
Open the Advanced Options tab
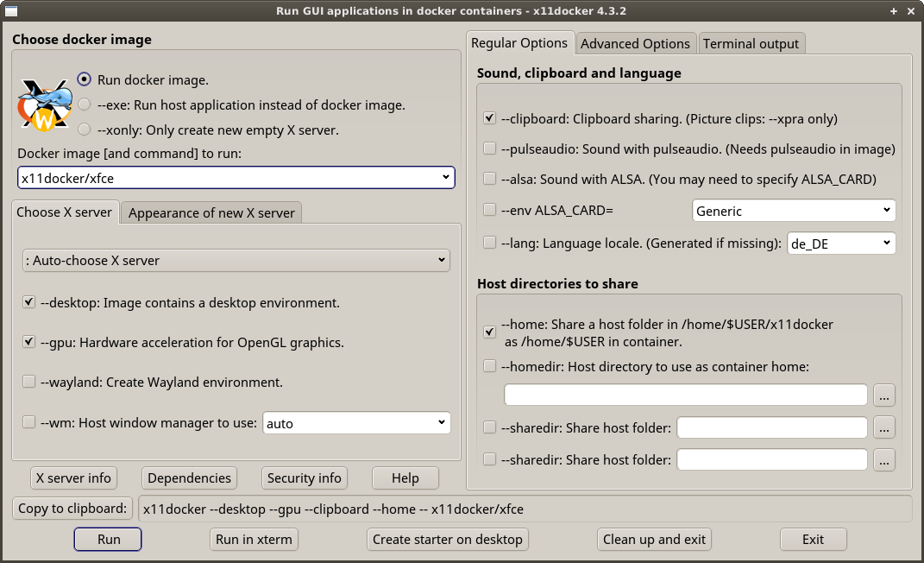pos(635,44)
